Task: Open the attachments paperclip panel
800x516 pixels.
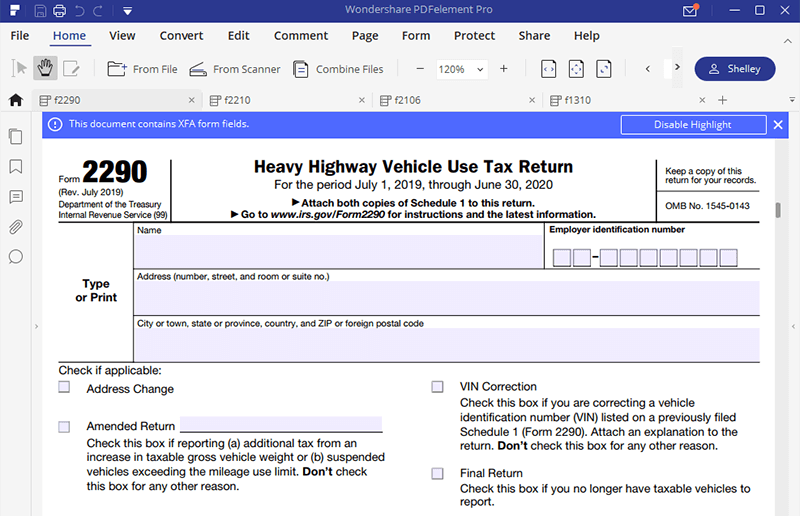Action: tap(16, 227)
